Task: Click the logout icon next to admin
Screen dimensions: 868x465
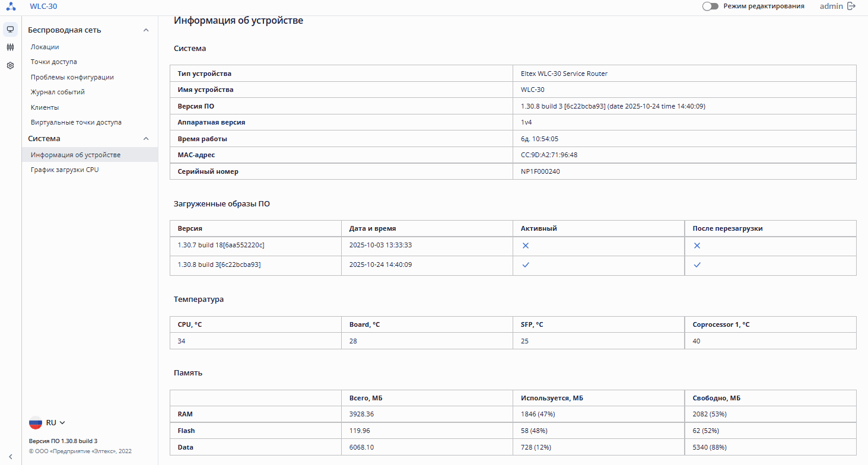Action: point(851,6)
